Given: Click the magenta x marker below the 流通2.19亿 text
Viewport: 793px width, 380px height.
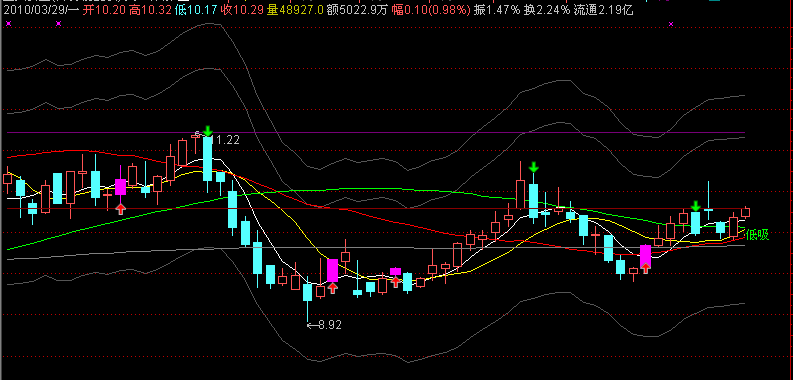Looking at the screenshot, I should (x=671, y=24).
